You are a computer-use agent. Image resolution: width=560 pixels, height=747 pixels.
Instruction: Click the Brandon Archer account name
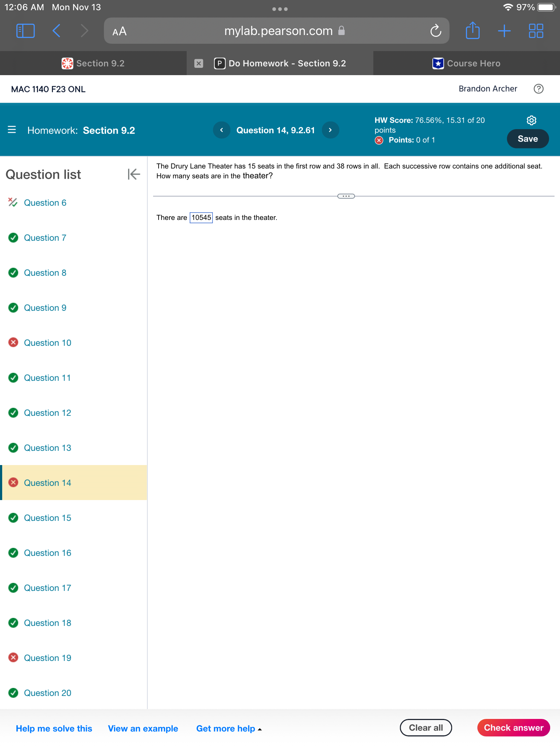(x=488, y=89)
